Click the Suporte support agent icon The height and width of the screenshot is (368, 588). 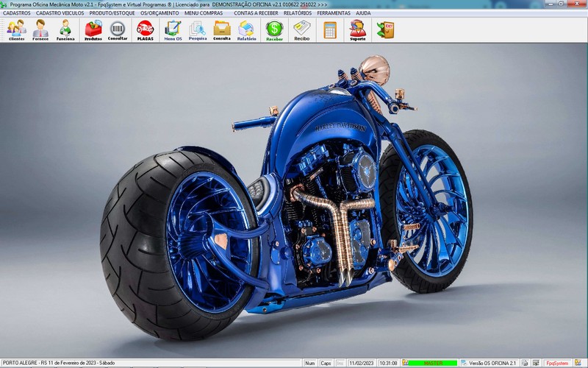point(358,30)
